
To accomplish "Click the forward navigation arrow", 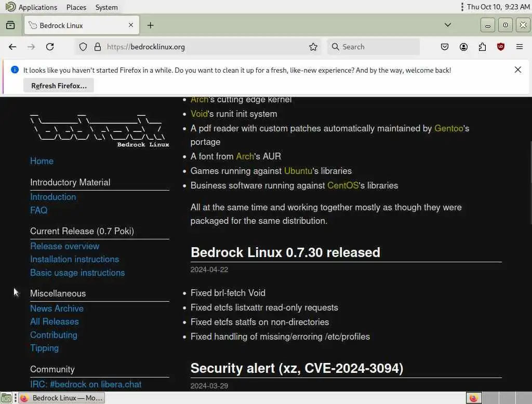I will [x=31, y=47].
